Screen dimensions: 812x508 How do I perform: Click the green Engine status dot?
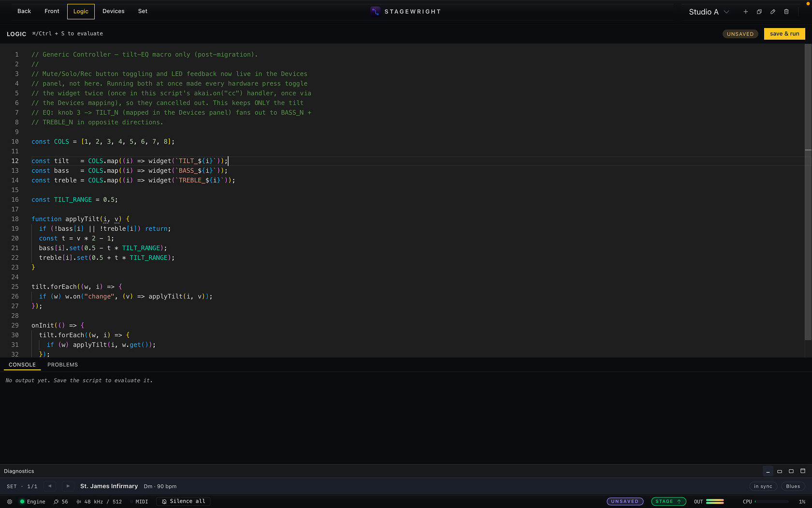[22, 502]
